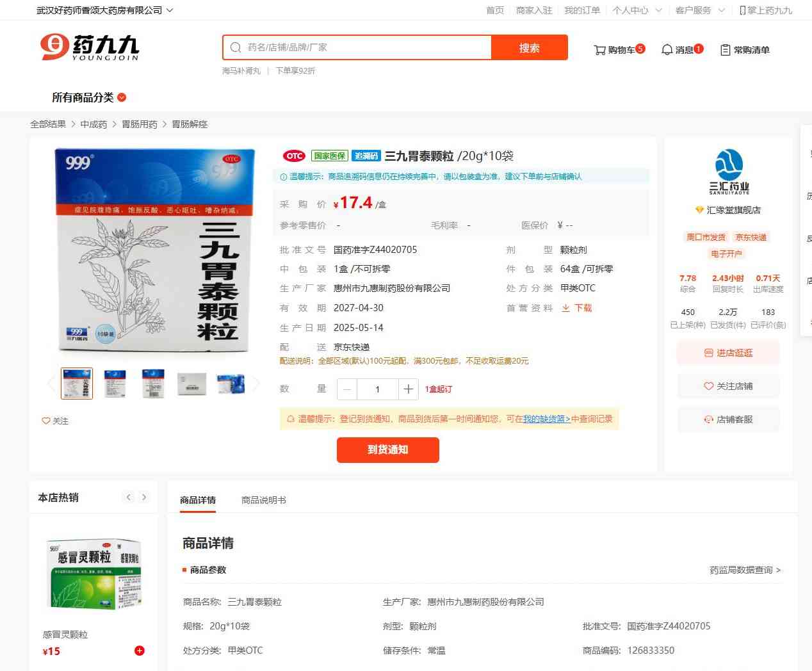Click the download icon for 首营资料
The width and height of the screenshot is (812, 671).
565,308
